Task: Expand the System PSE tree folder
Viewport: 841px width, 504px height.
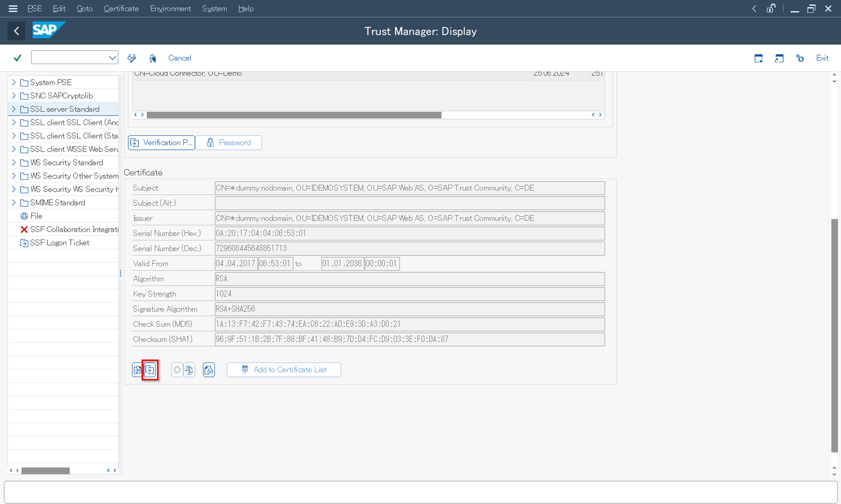Action: pyautogui.click(x=14, y=82)
